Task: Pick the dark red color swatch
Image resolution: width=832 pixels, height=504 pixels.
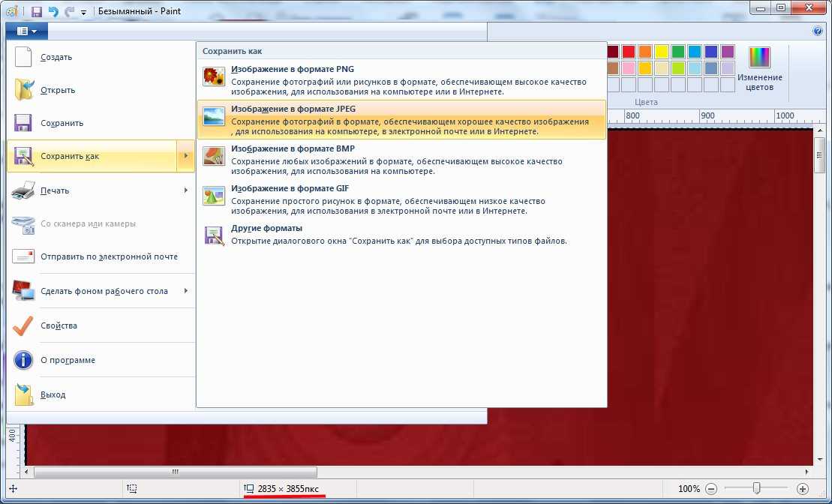Action: pyautogui.click(x=612, y=52)
